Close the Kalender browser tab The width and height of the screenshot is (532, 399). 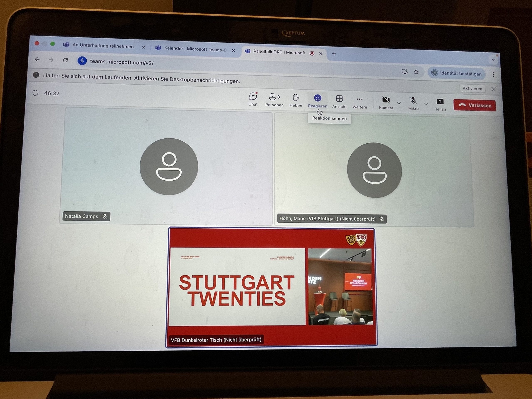(x=233, y=50)
